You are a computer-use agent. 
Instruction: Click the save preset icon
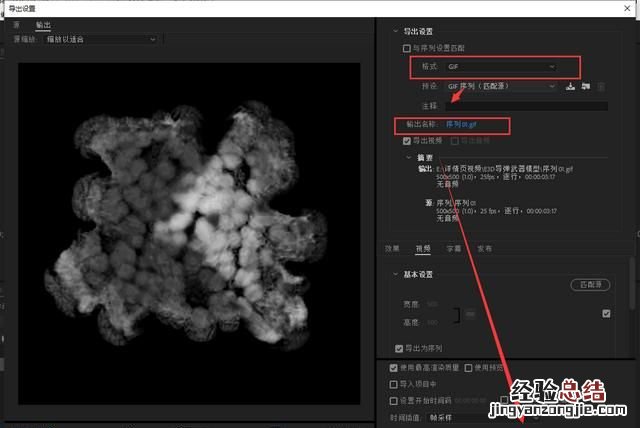[570, 86]
